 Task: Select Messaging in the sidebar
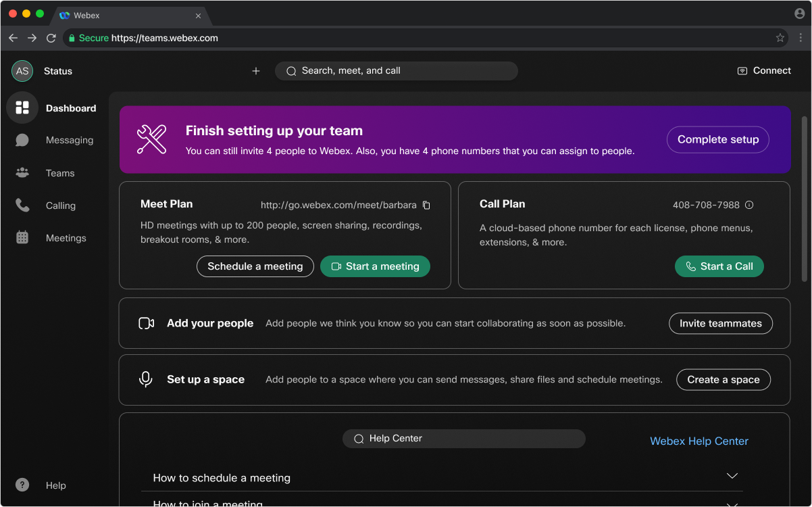[x=70, y=140]
